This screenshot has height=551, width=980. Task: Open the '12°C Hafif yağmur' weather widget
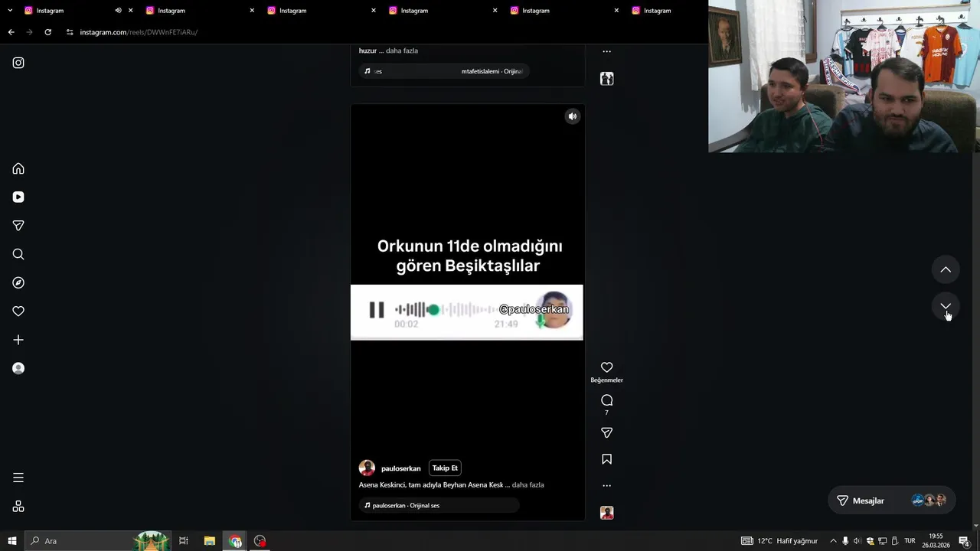tap(779, 541)
